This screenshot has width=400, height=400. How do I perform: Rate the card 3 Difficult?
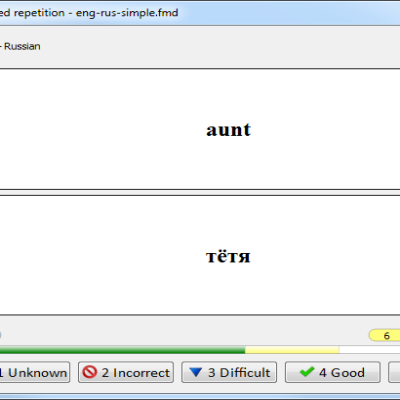tap(229, 372)
